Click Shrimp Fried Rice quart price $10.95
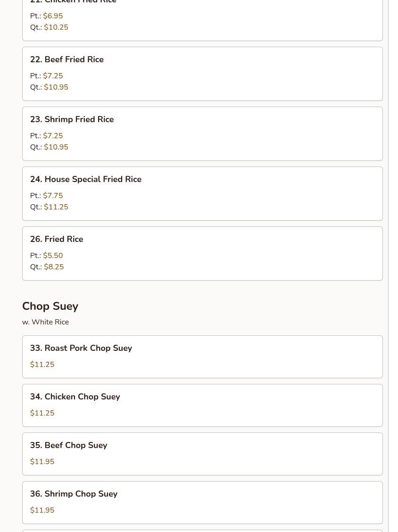The image size is (398, 532). (56, 147)
